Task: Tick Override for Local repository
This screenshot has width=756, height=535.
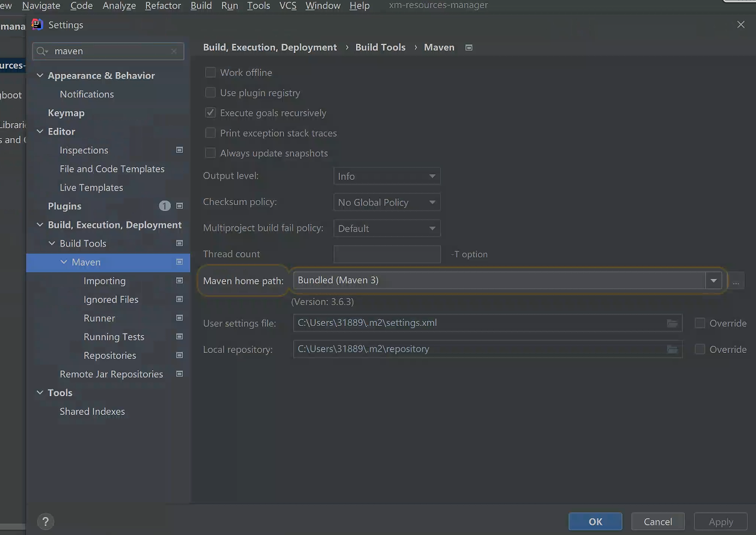Action: 700,349
